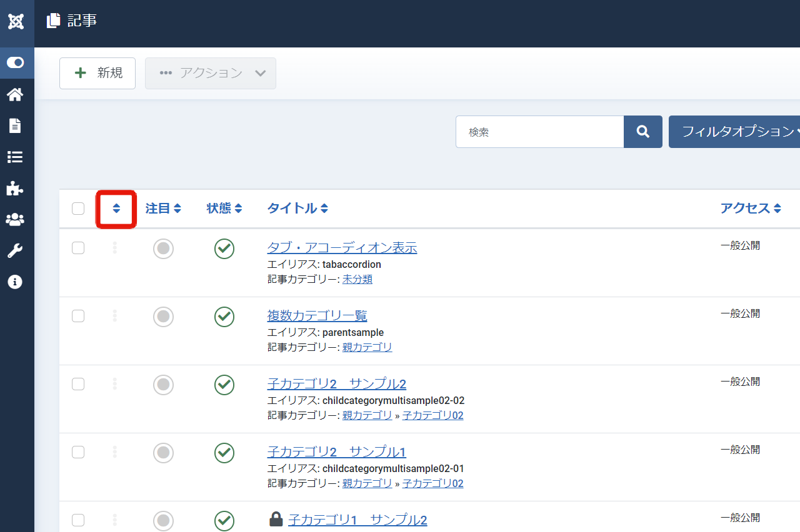Click drag handle of 複数カテゴリ一覧 row
This screenshot has height=532, width=800.
coord(115,316)
